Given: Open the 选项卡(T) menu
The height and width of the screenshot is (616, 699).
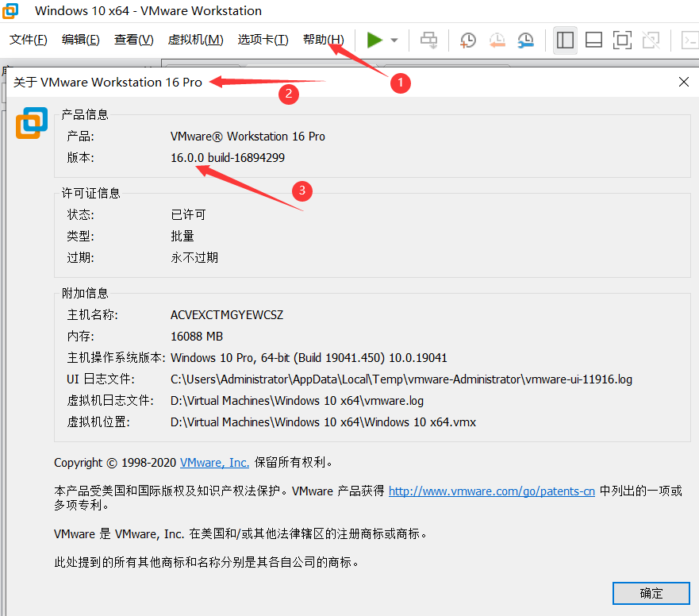Looking at the screenshot, I should click(263, 40).
